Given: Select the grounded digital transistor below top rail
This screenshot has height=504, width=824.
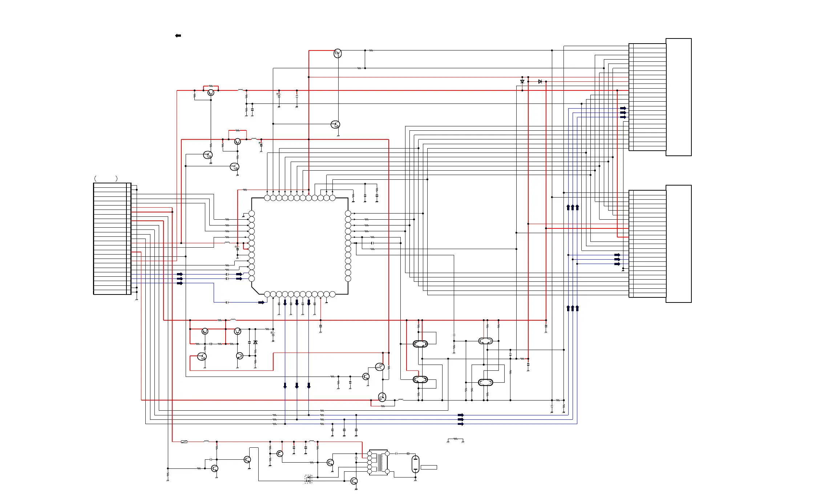Looking at the screenshot, I should click(335, 125).
